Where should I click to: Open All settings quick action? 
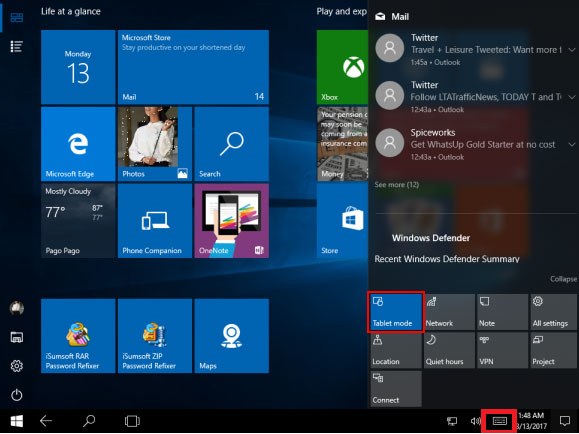pyautogui.click(x=554, y=312)
